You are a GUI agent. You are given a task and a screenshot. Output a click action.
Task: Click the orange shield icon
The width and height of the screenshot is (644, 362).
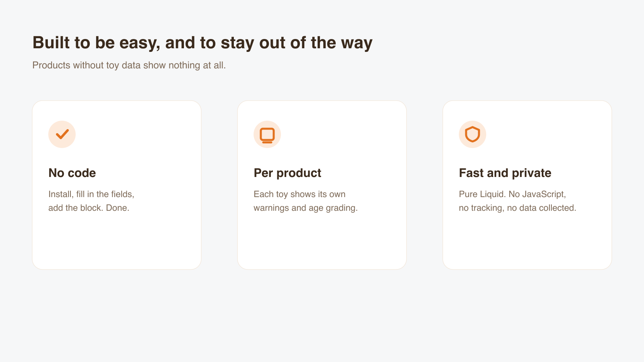pyautogui.click(x=473, y=134)
